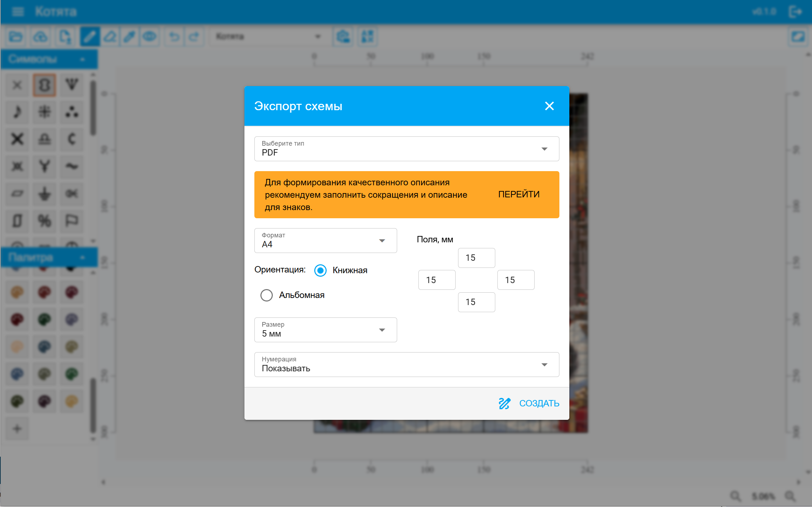Open the hamburger menu in header

pyautogui.click(x=18, y=12)
